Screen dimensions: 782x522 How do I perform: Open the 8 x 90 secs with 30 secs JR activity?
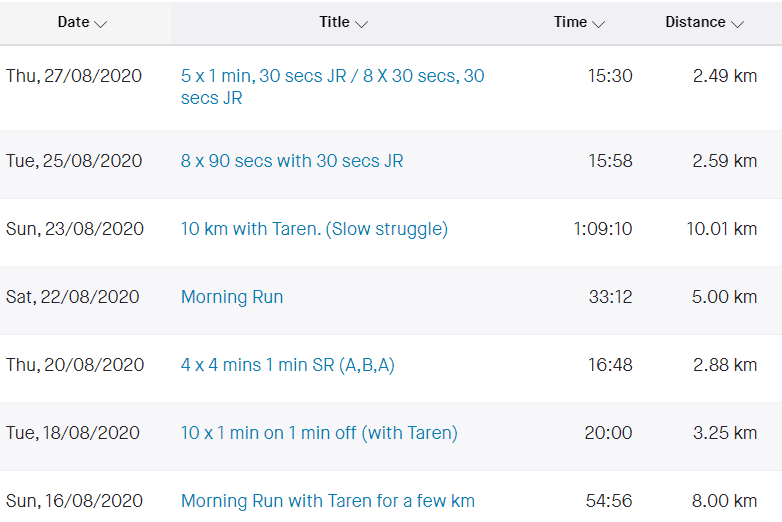pos(292,161)
